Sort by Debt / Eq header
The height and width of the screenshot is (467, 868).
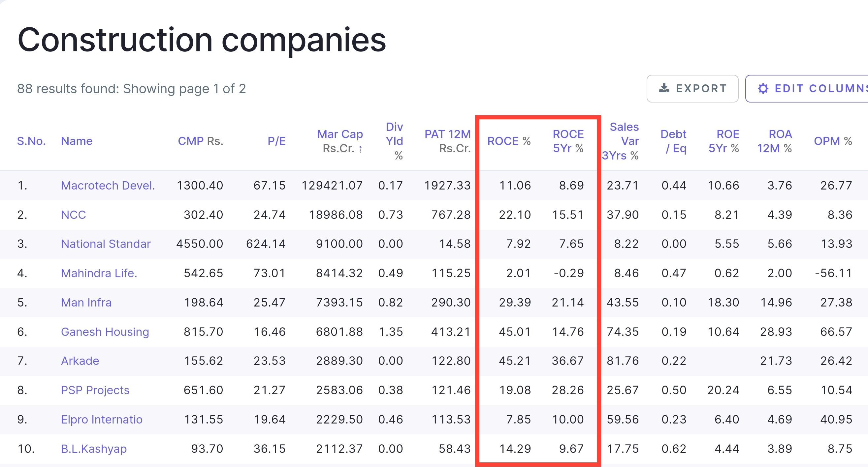click(x=673, y=141)
